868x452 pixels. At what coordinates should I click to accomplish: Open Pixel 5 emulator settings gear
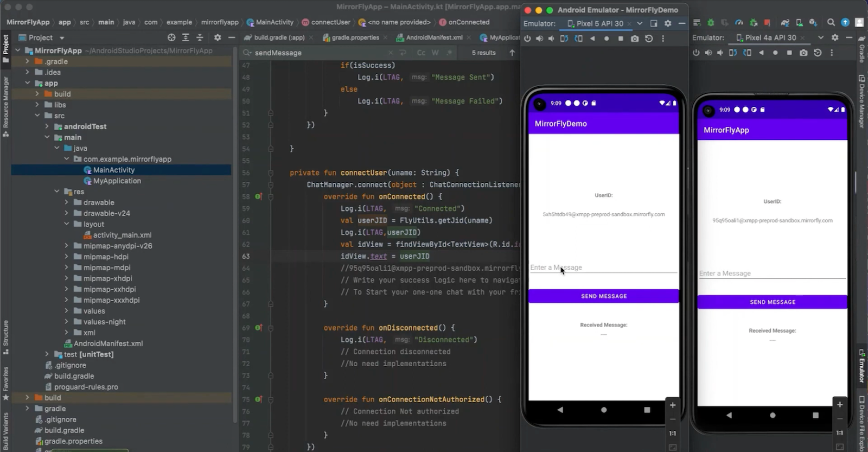click(x=668, y=23)
